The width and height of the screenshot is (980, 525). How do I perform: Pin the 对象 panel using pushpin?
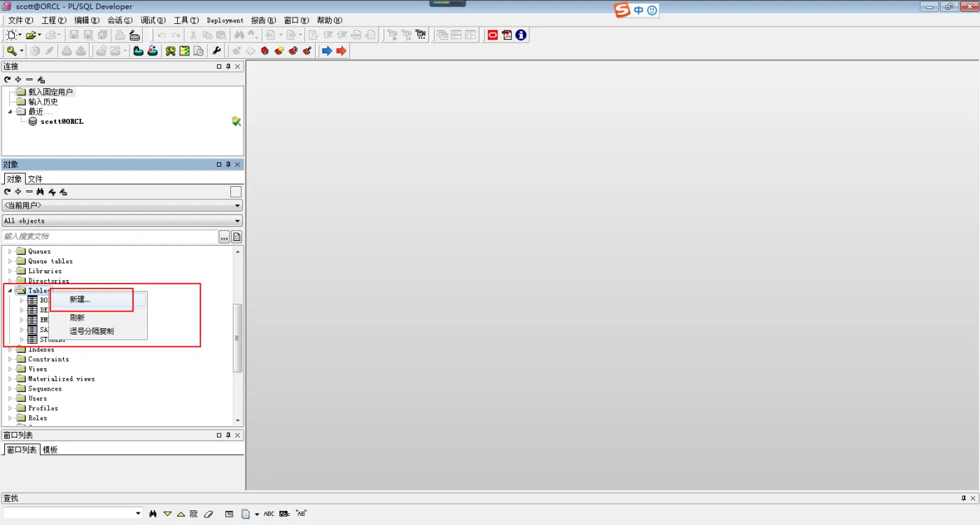(228, 164)
